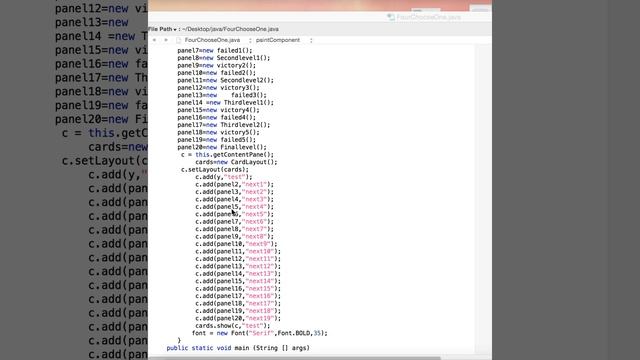Click the line 'c.add(panel10,"next9");'
Screen dimensions: 640x360
click(x=236, y=244)
